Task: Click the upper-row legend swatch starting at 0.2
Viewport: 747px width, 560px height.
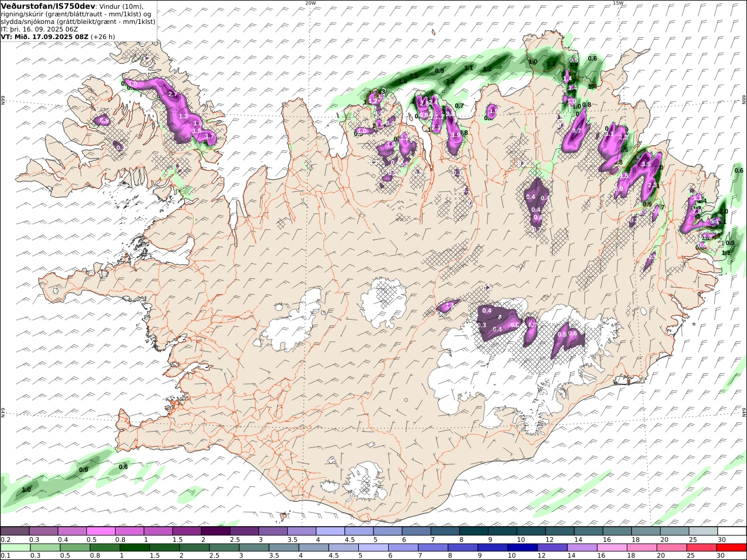Action: coord(15,531)
